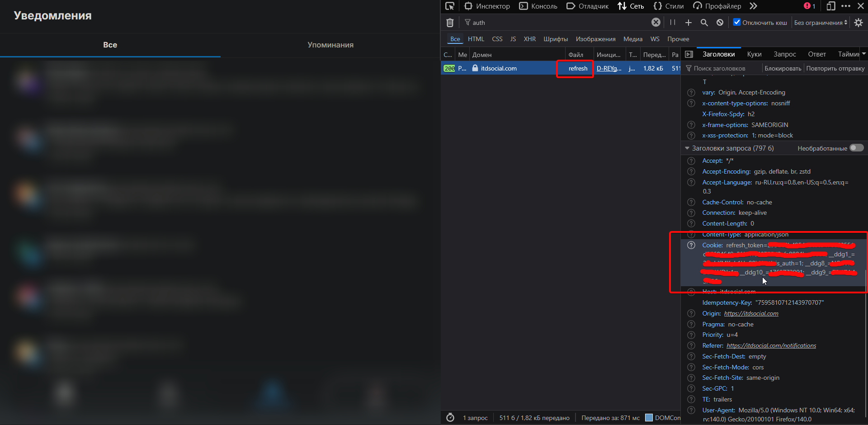Open the Referer notifications link

[x=771, y=346]
